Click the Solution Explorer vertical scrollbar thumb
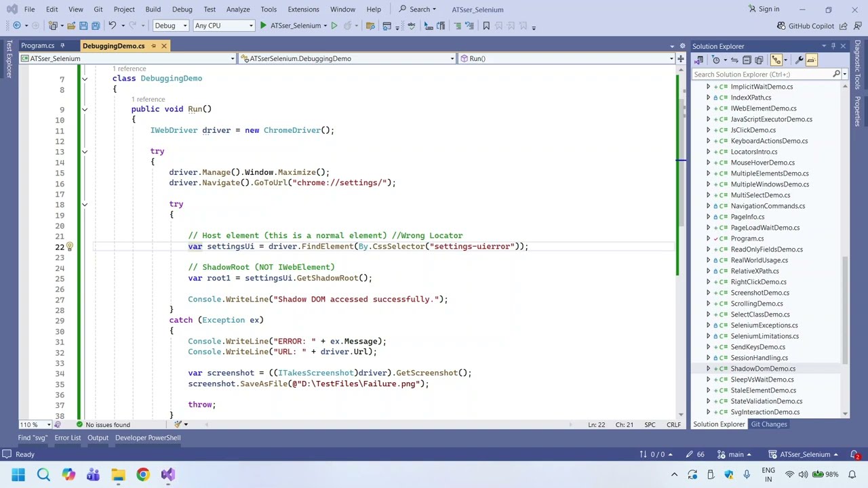The width and height of the screenshot is (868, 488). pyautogui.click(x=845, y=310)
